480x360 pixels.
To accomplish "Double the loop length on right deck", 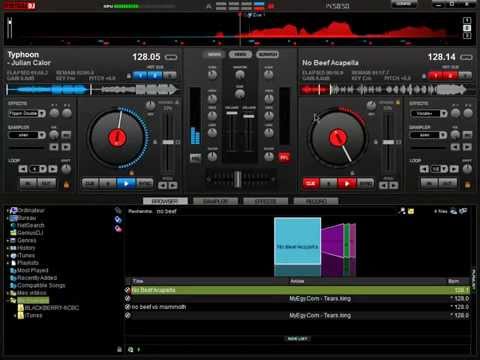I will pos(454,169).
